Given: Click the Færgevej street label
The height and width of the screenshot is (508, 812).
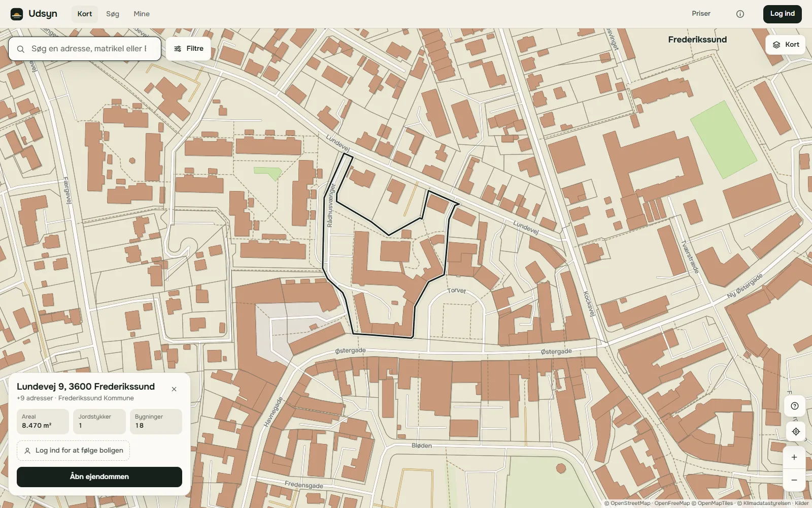Looking at the screenshot, I should click(x=67, y=190).
